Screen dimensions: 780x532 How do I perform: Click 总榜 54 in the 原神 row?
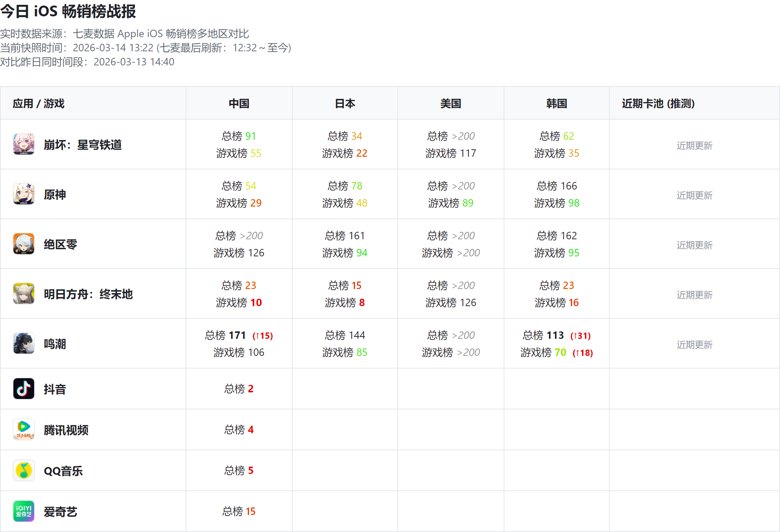tap(239, 186)
